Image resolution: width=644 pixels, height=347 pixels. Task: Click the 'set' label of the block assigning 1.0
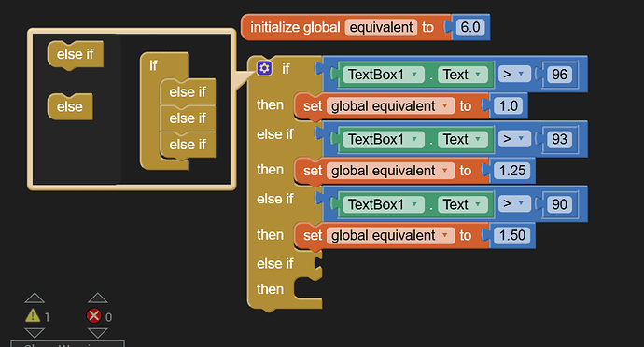tap(313, 106)
